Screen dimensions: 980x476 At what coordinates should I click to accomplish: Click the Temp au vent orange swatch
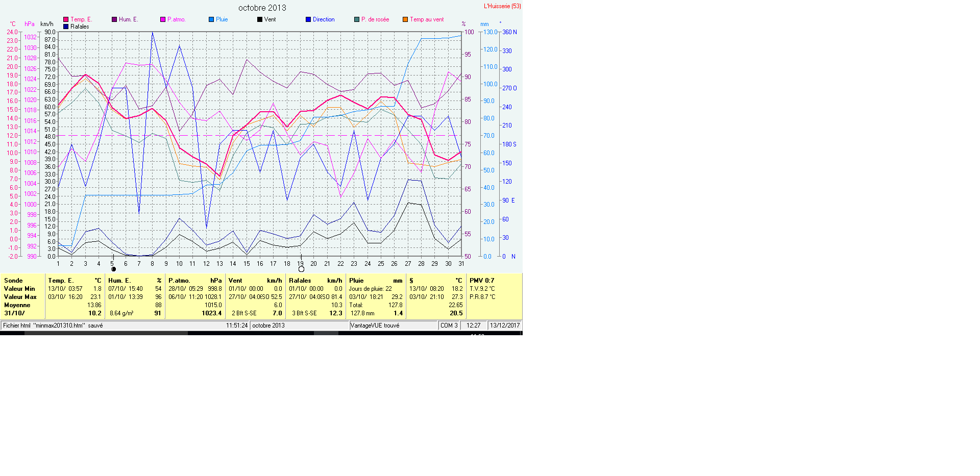tap(405, 19)
